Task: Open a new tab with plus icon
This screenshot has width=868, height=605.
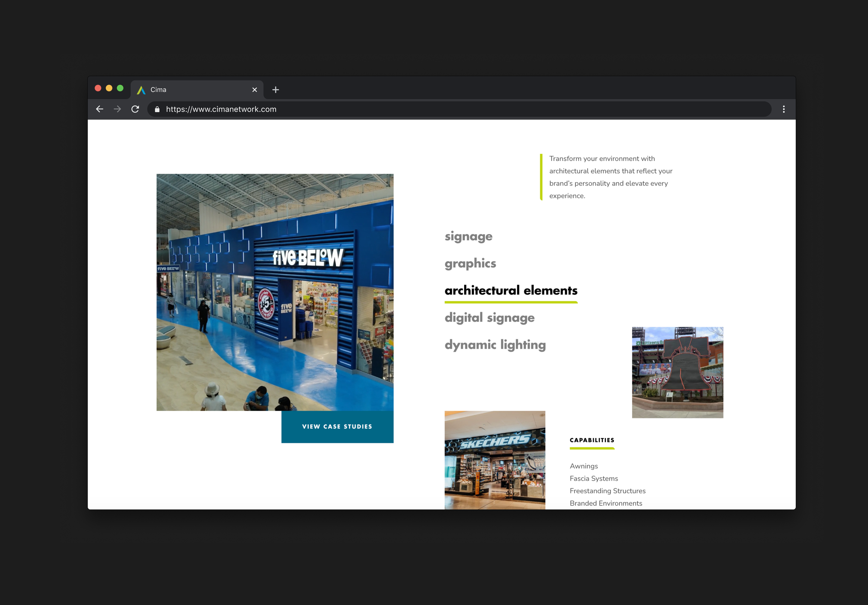Action: [276, 90]
